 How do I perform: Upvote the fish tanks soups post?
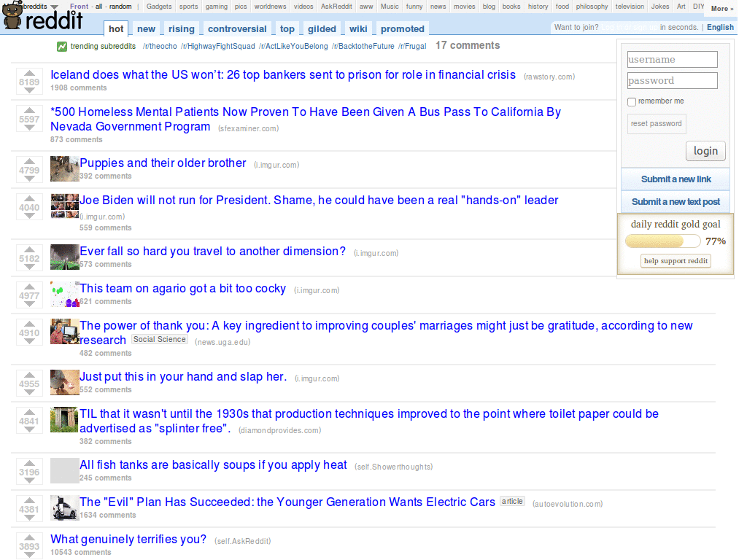pyautogui.click(x=29, y=463)
